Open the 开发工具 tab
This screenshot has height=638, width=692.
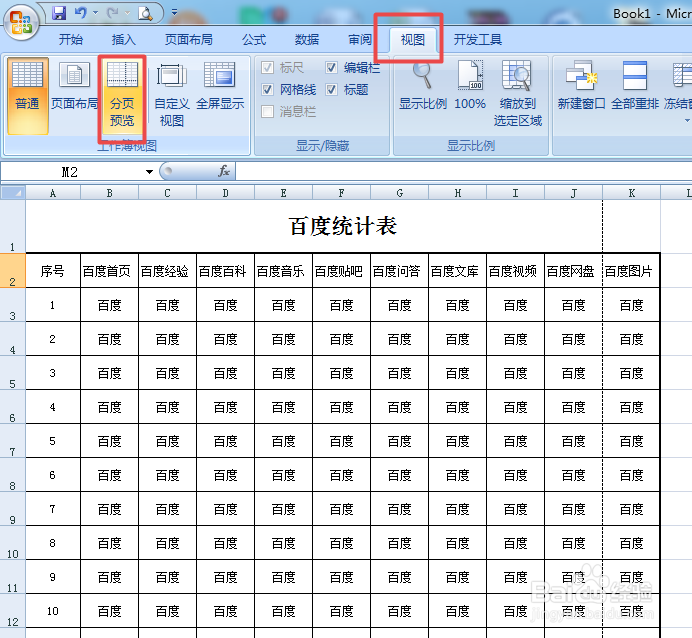coord(478,39)
